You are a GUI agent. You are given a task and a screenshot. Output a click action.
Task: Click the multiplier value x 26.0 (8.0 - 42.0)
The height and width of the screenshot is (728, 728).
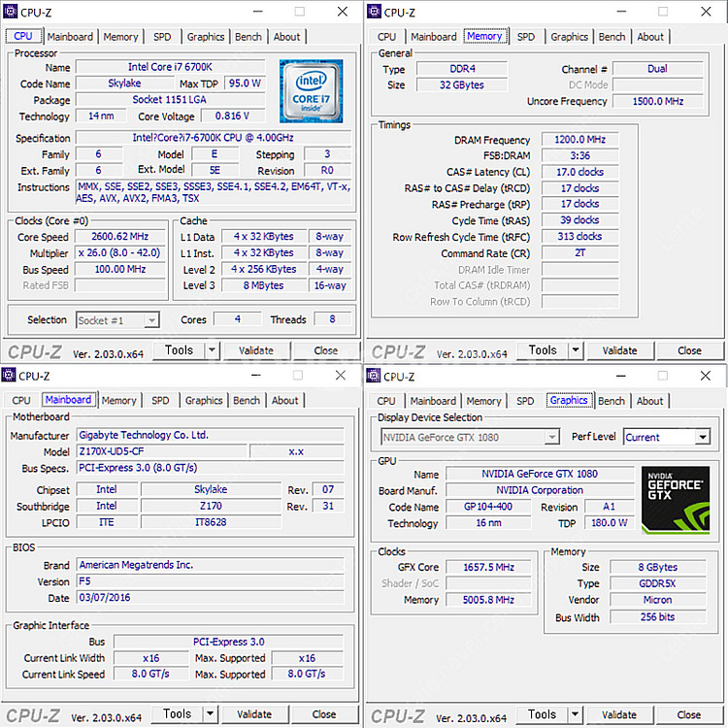tap(119, 252)
